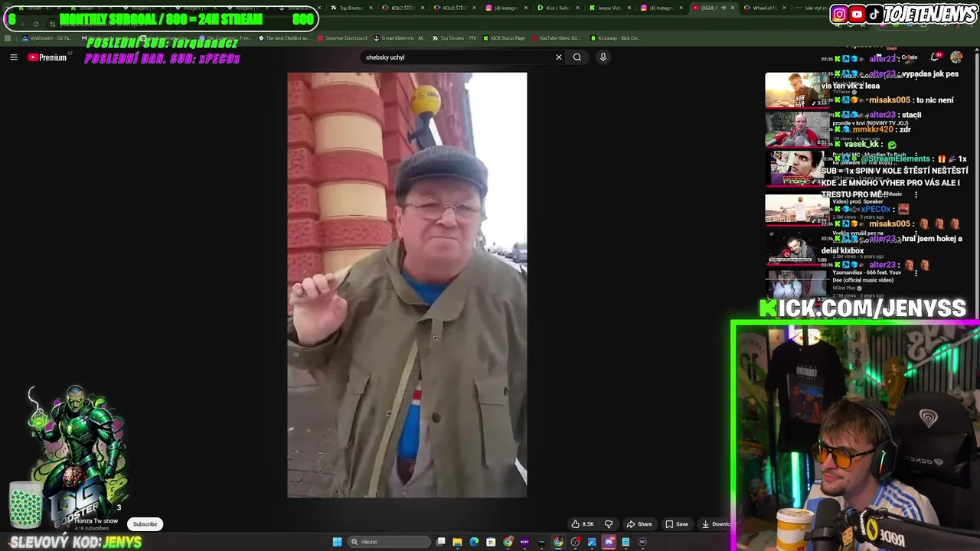Download the current video
This screenshot has width=980, height=551.
click(717, 524)
